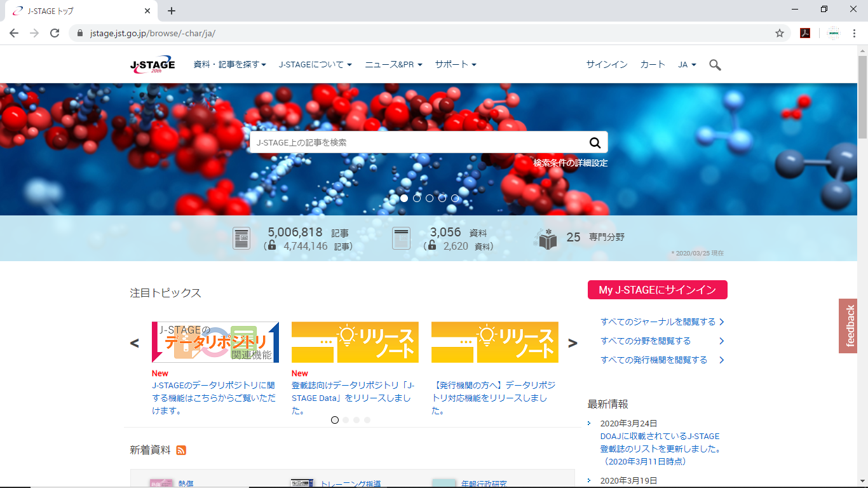
Task: Click the My J-STAGEにサインイン button
Action: [x=658, y=290]
